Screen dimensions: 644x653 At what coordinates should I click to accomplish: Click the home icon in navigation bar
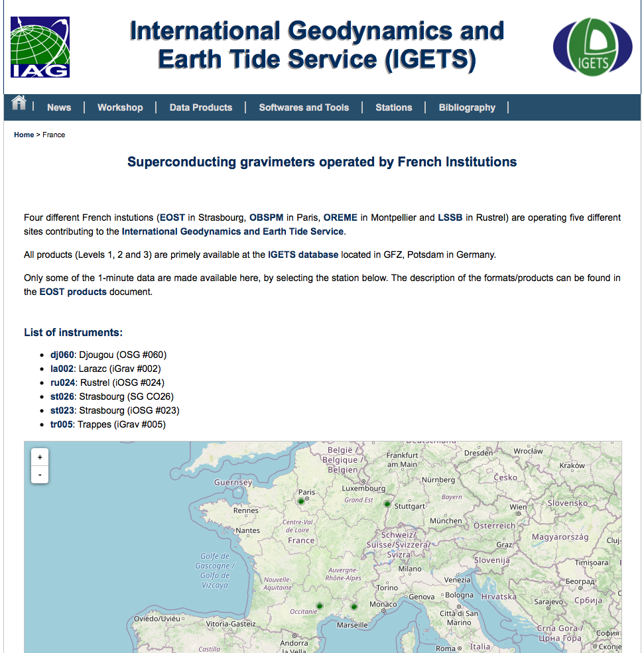tap(19, 103)
